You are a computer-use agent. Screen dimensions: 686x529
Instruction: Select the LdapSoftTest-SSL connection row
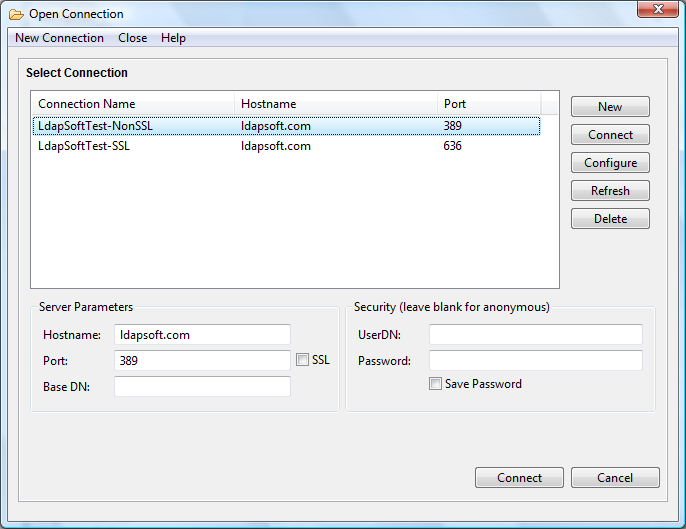tap(287, 146)
